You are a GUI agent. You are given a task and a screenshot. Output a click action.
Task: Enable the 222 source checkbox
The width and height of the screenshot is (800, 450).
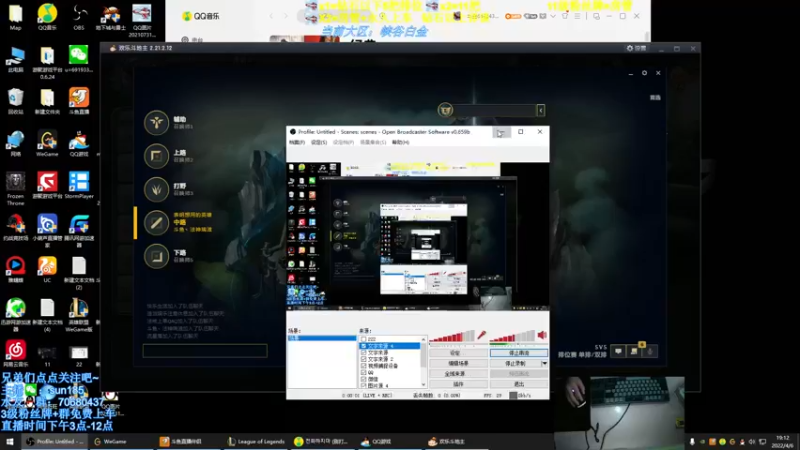pos(364,339)
